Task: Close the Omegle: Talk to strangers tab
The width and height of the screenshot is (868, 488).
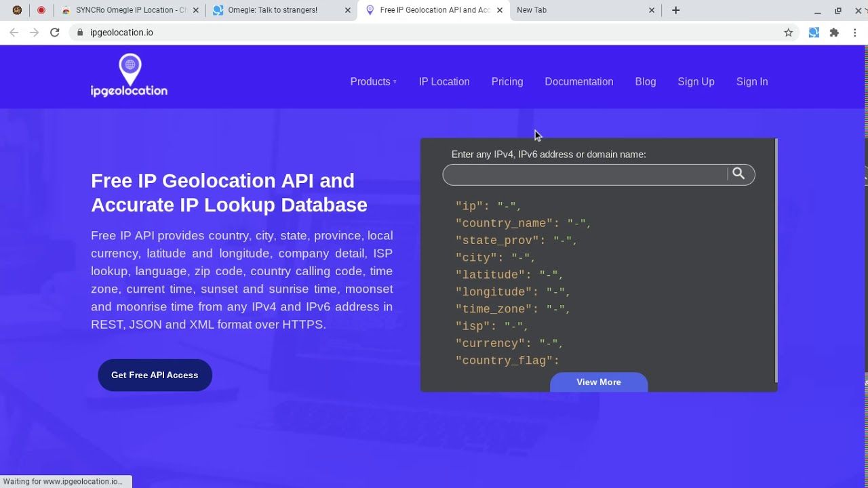Action: coord(347,10)
